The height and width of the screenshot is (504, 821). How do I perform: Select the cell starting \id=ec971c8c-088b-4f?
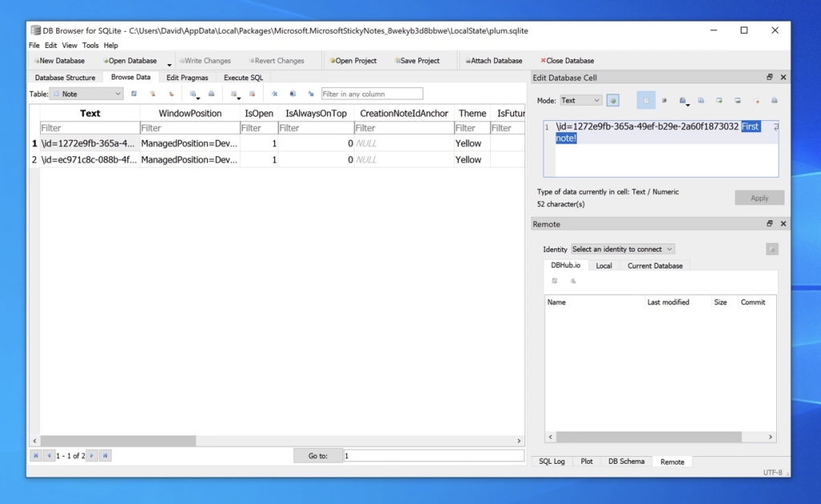coord(90,159)
